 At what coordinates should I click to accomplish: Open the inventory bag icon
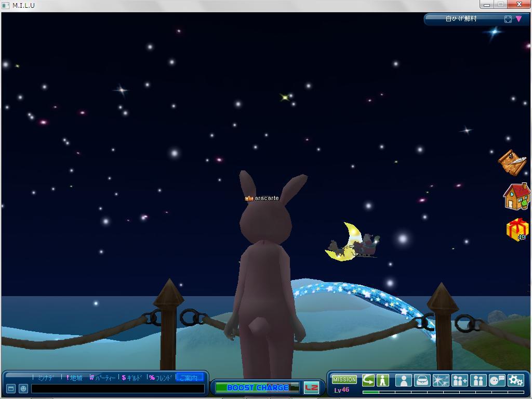[422, 380]
